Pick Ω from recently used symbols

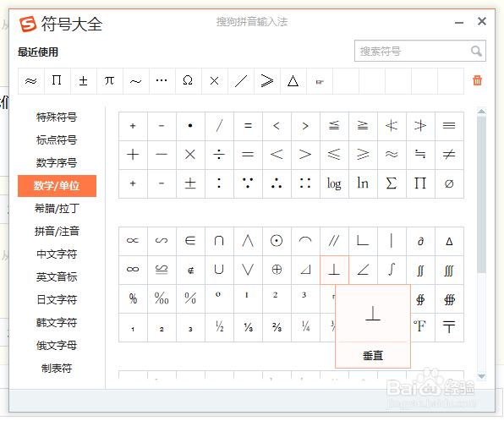pos(188,81)
